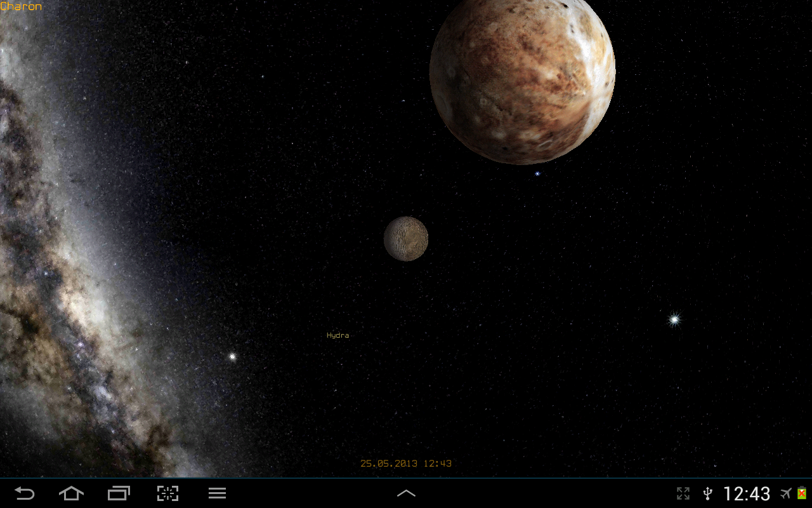This screenshot has height=508, width=812.
Task: Tap the screenshot capture icon
Action: [x=167, y=493]
